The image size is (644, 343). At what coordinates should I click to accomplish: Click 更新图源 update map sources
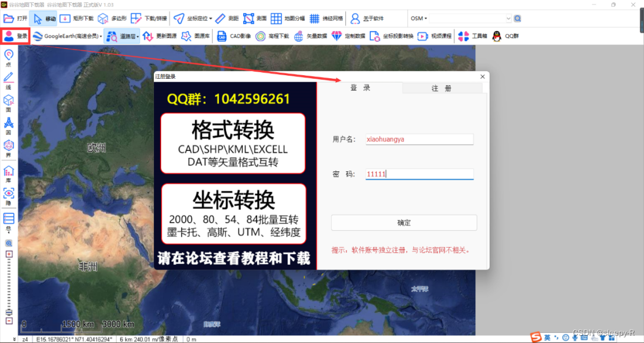159,36
